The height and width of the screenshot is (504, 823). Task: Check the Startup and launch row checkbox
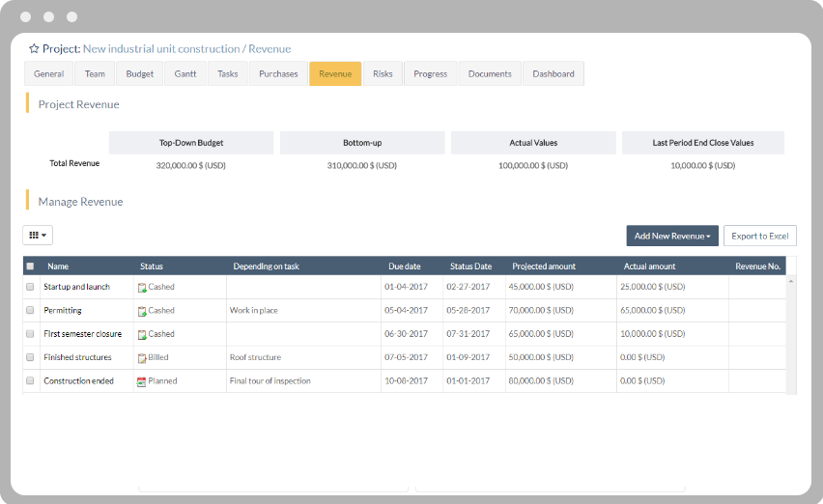[x=30, y=287]
